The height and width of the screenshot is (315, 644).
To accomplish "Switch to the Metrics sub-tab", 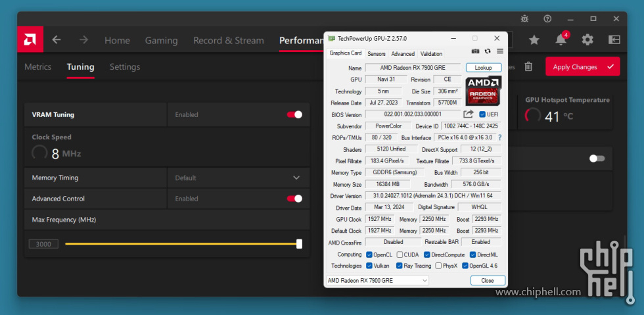I will [x=38, y=66].
